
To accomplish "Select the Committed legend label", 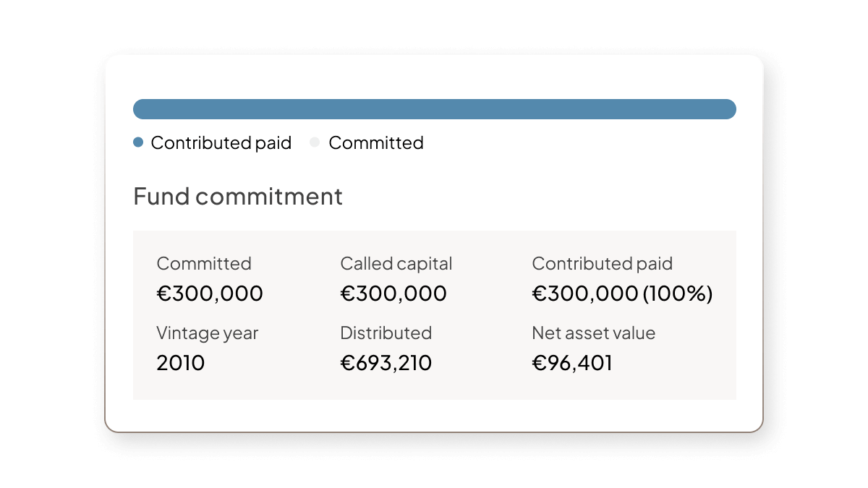I will (375, 143).
